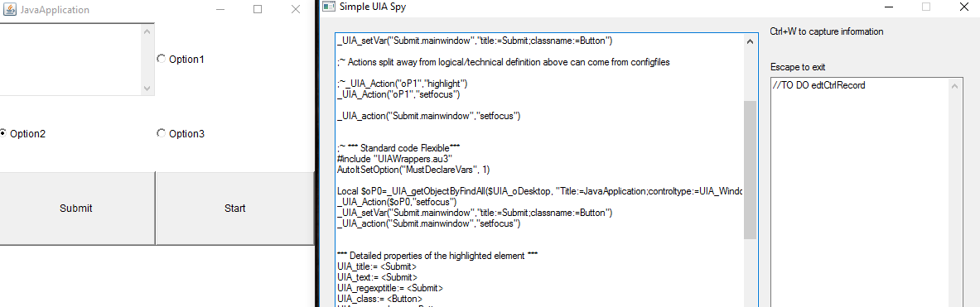Click the Simple UIA Spy window icon
Viewport: 980px width, 307px height.
click(x=327, y=7)
